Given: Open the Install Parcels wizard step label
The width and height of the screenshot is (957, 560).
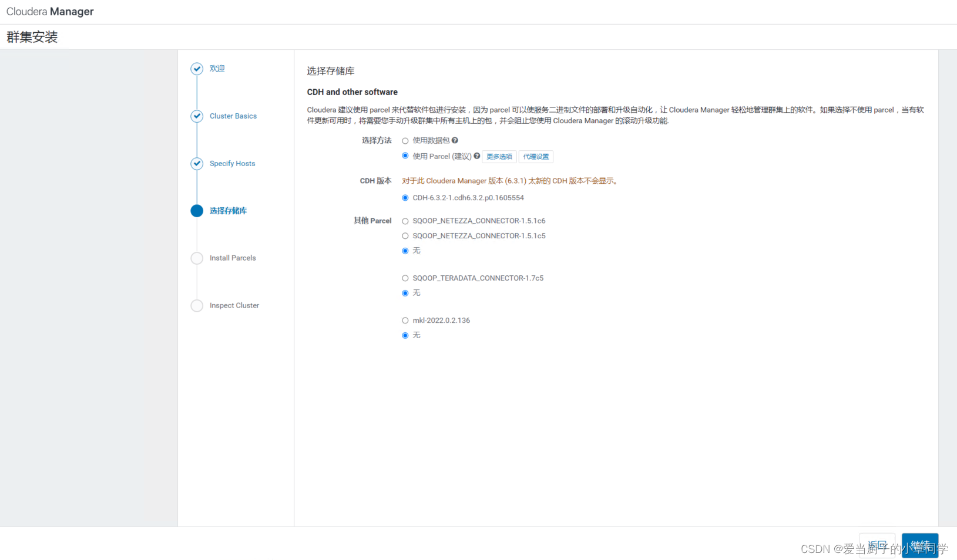Looking at the screenshot, I should point(233,258).
